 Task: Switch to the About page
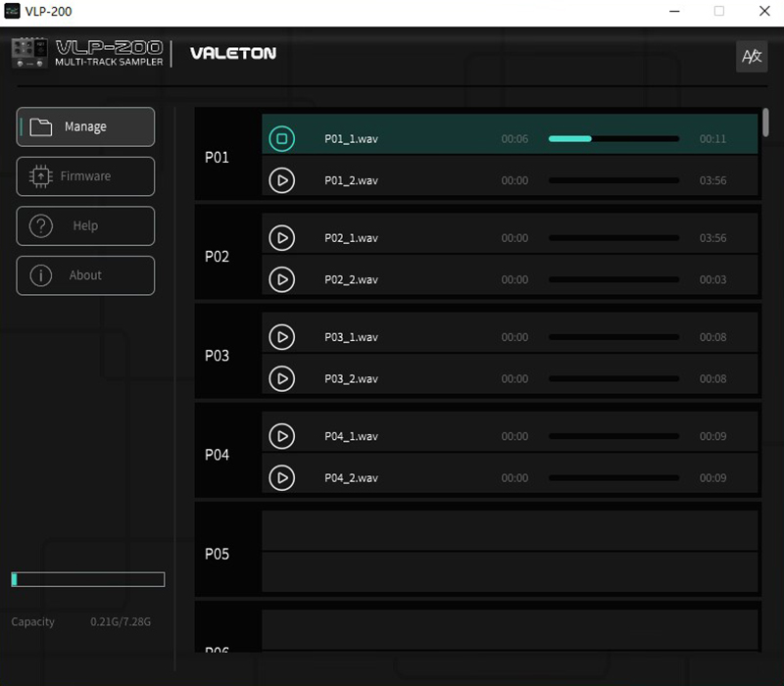click(x=85, y=275)
